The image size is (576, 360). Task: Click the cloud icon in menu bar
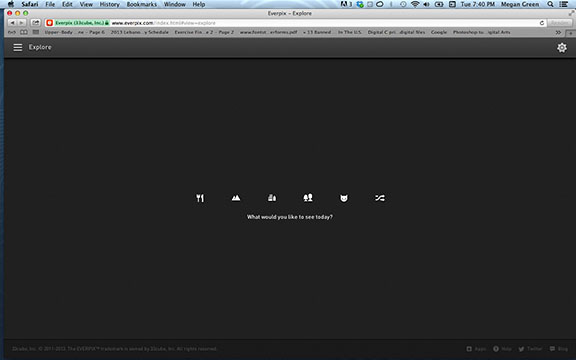point(380,4)
